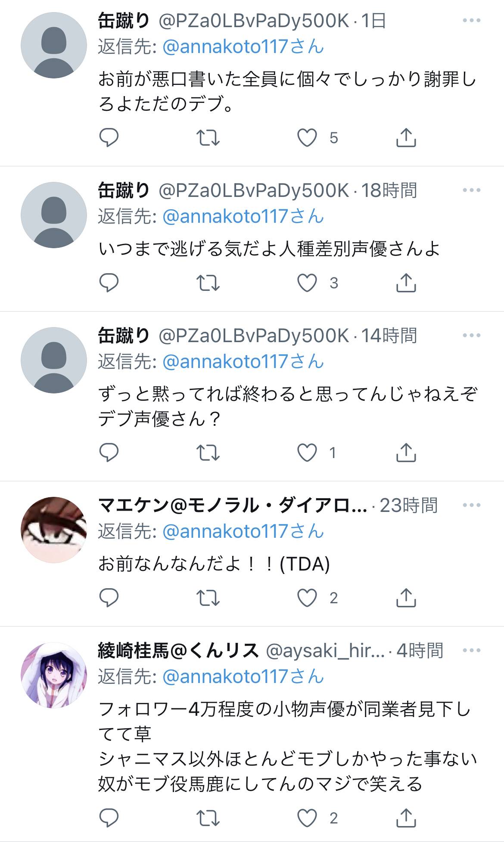This screenshot has width=504, height=842.
Task: Reply to the 18時間 人種差別 tweet
Action: pos(109,283)
